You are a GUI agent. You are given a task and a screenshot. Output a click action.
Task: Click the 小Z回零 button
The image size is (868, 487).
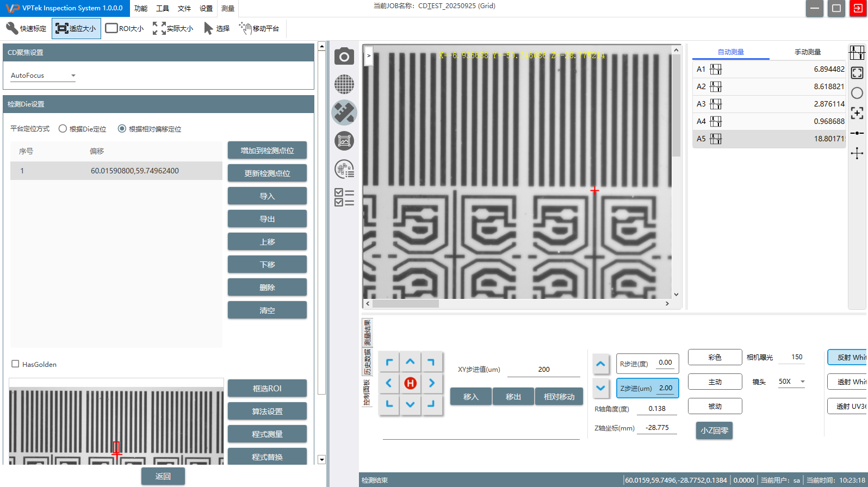[x=714, y=430]
